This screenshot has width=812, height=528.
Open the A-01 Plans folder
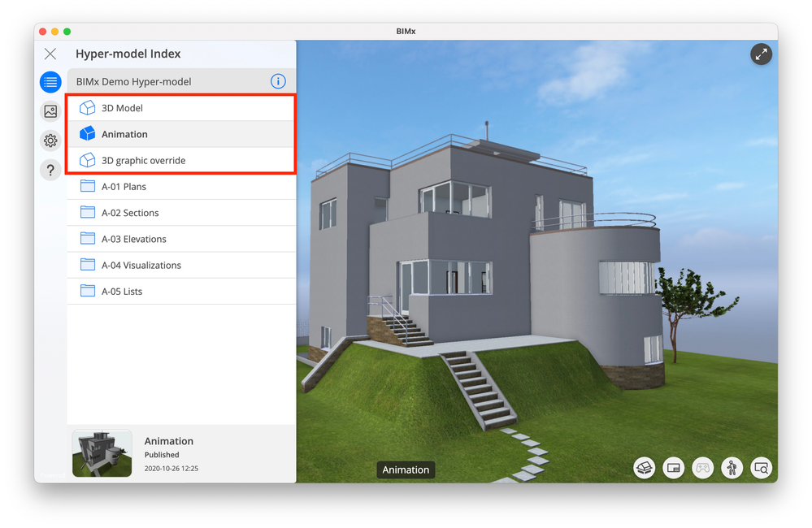pyautogui.click(x=181, y=187)
